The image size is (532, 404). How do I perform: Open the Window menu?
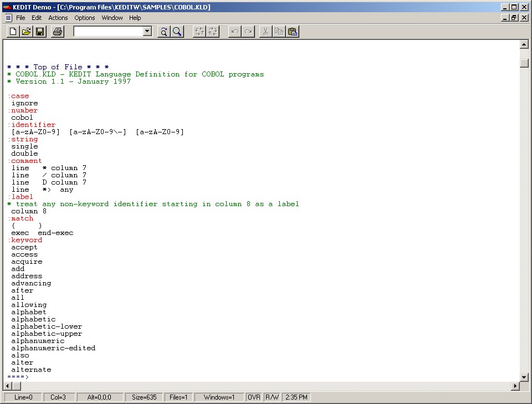(112, 18)
